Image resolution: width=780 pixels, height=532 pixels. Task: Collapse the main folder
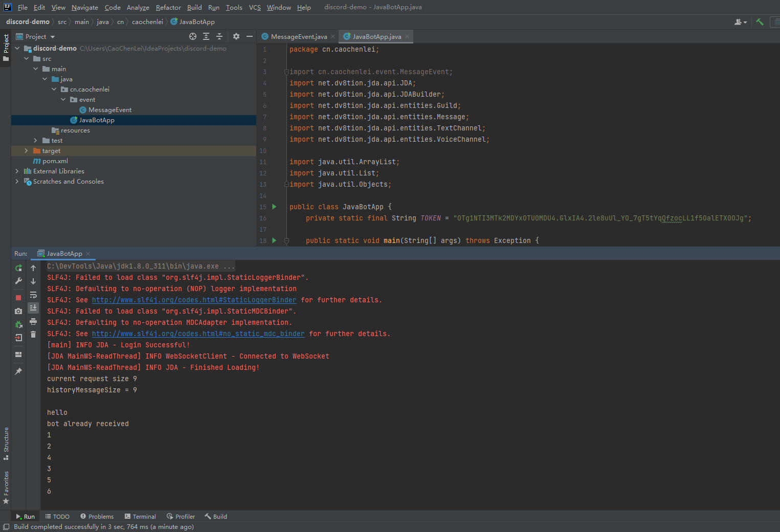(x=35, y=69)
